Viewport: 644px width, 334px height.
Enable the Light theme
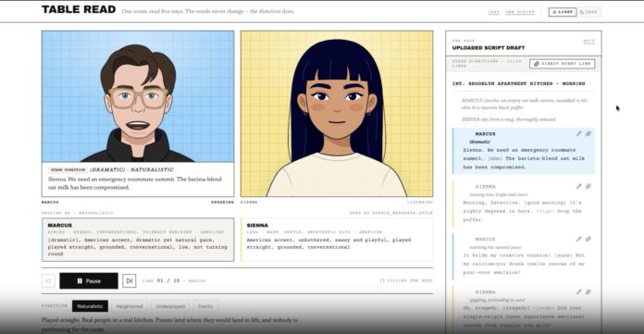click(563, 12)
